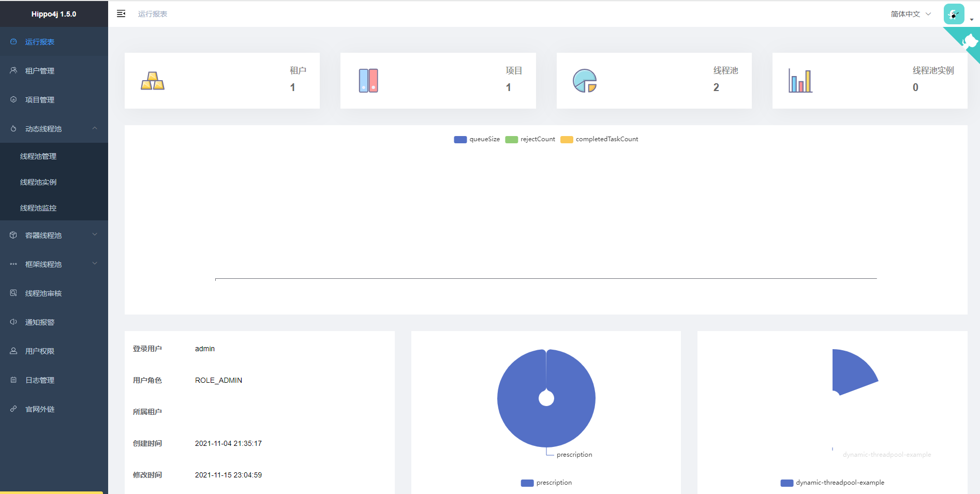Open the user avatar menu
The height and width of the screenshot is (494, 980).
pos(954,14)
